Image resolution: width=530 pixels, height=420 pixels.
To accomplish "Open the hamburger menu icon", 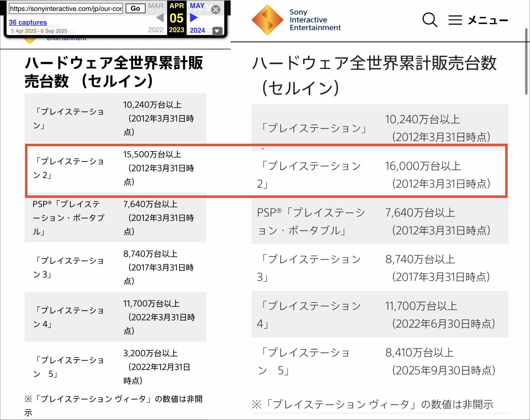I will click(x=455, y=20).
